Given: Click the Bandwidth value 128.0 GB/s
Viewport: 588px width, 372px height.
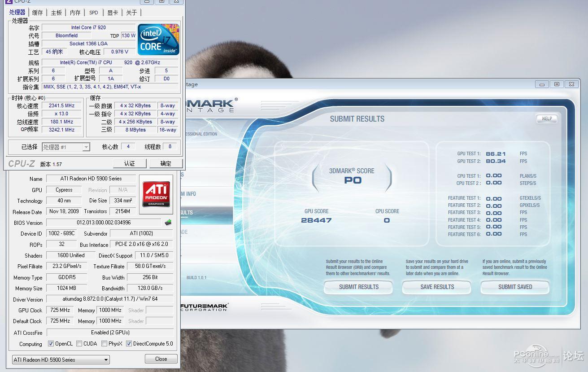Looking at the screenshot, I should pos(150,288).
